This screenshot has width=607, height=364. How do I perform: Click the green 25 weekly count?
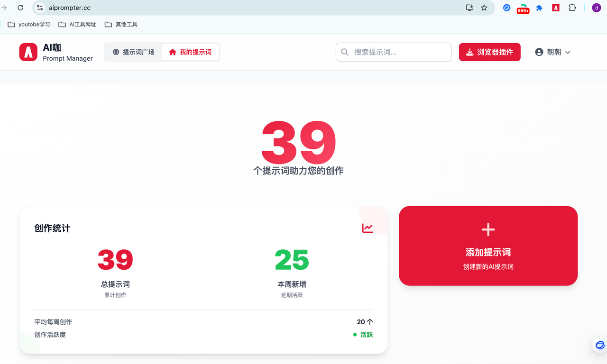click(x=292, y=260)
